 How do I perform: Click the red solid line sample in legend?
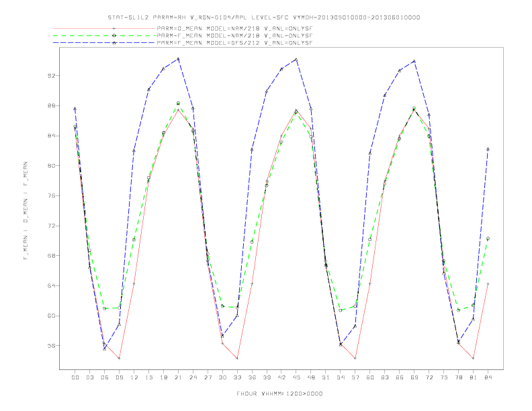[104, 29]
